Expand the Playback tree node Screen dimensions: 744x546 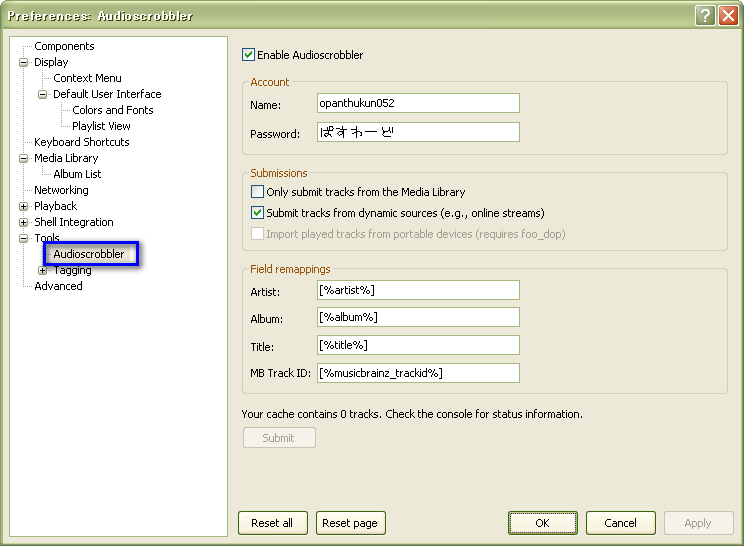[x=23, y=206]
